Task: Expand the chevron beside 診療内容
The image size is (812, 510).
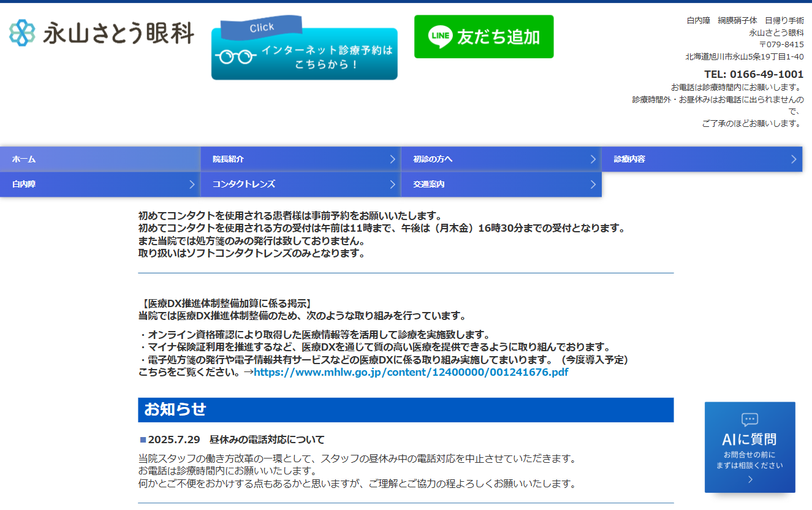Action: pyautogui.click(x=794, y=159)
